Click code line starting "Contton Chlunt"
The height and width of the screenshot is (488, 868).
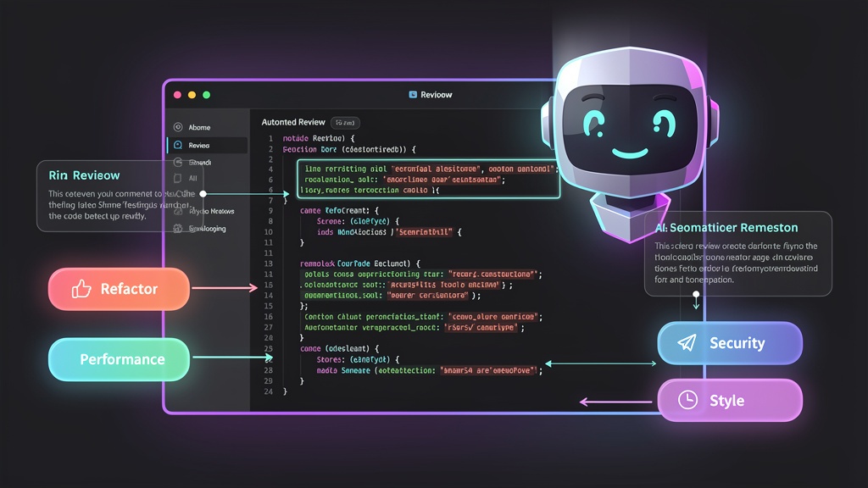(424, 317)
